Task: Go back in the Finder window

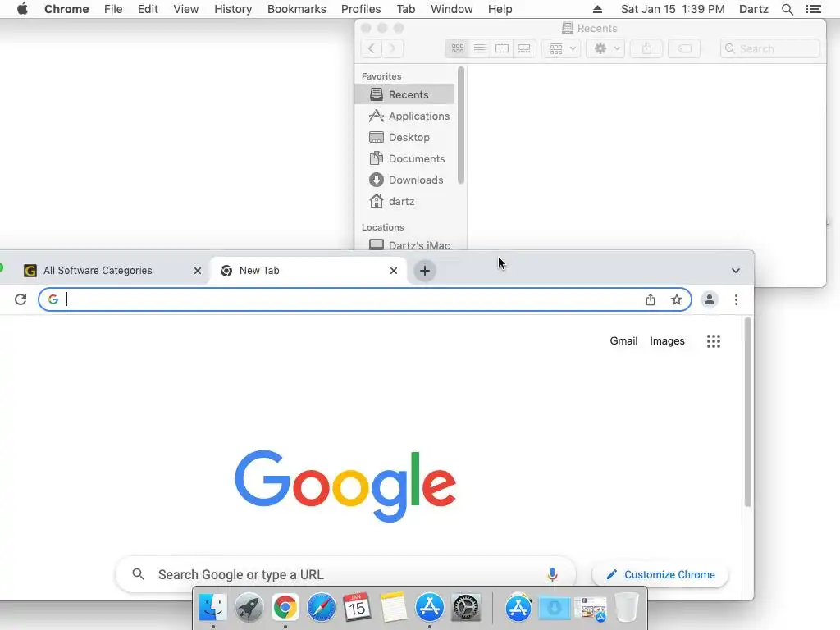Action: point(372,48)
